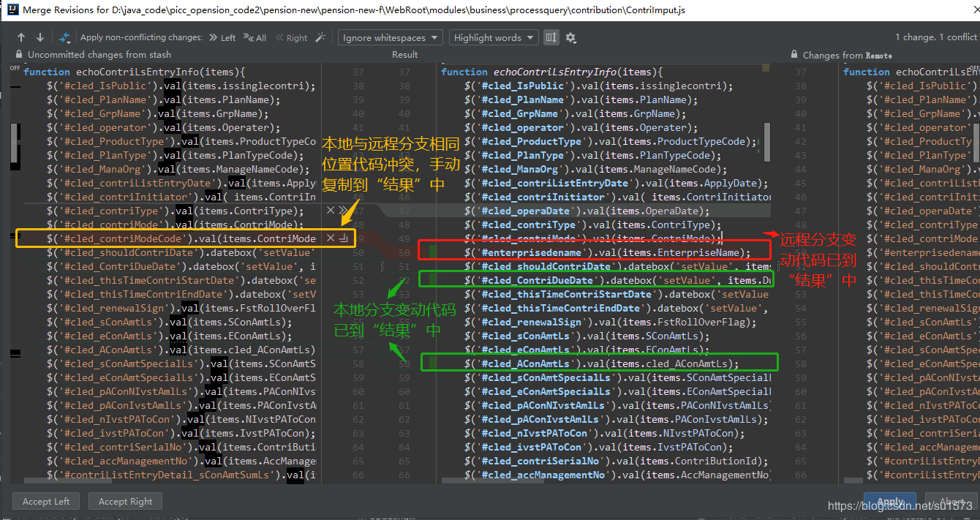The width and height of the screenshot is (980, 520).
Task: Open the blue compare contents arrows menu
Action: click(x=64, y=37)
